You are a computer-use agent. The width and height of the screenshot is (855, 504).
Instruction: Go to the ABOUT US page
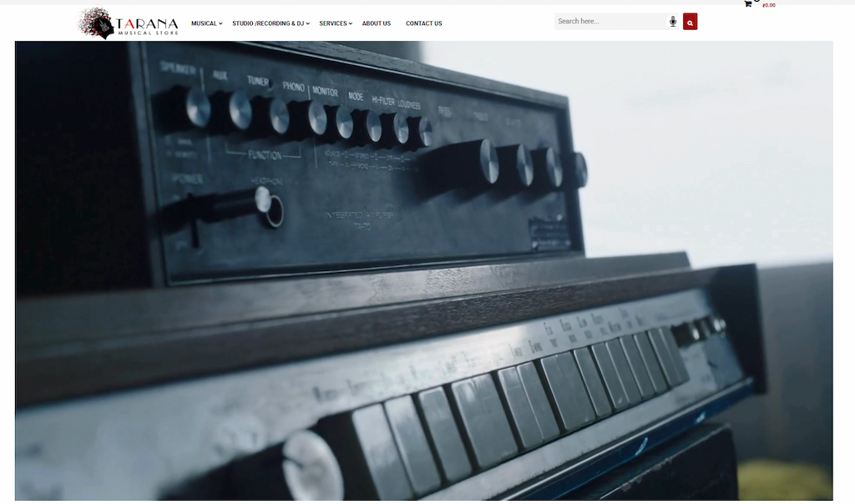[377, 23]
